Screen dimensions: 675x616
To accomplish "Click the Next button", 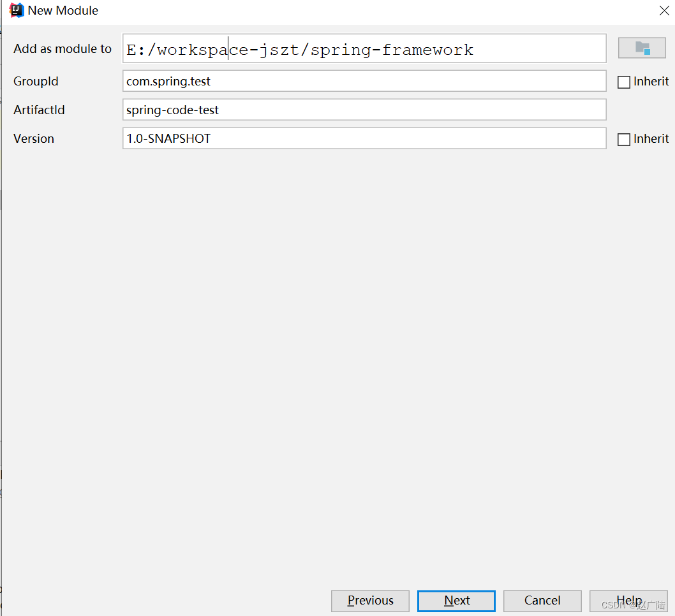I will coord(456,601).
